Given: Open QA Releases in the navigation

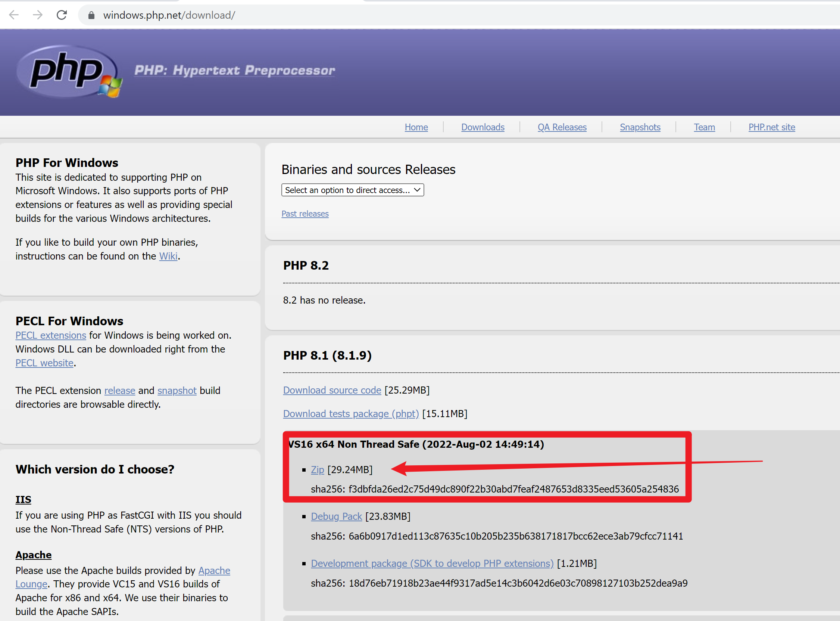Looking at the screenshot, I should pos(562,127).
